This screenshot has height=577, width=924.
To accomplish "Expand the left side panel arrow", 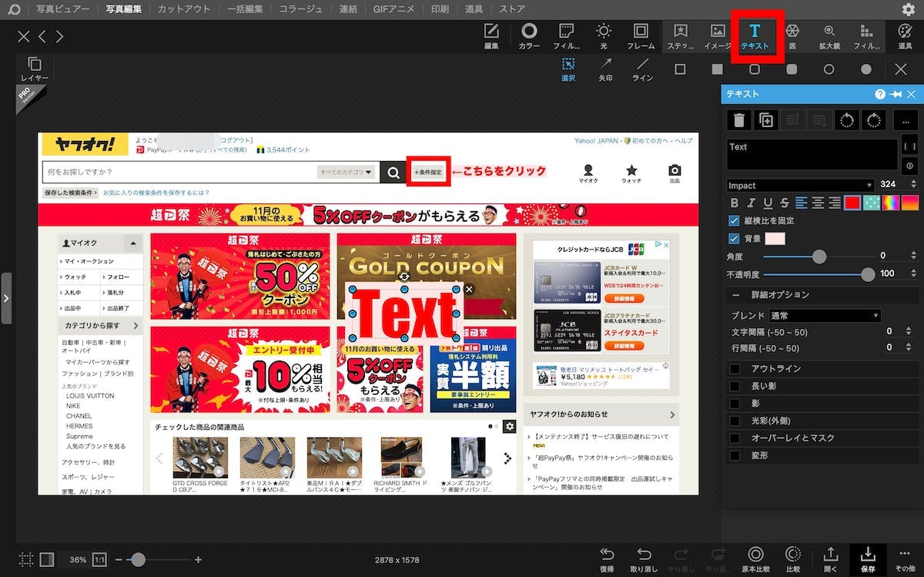I will tap(6, 297).
